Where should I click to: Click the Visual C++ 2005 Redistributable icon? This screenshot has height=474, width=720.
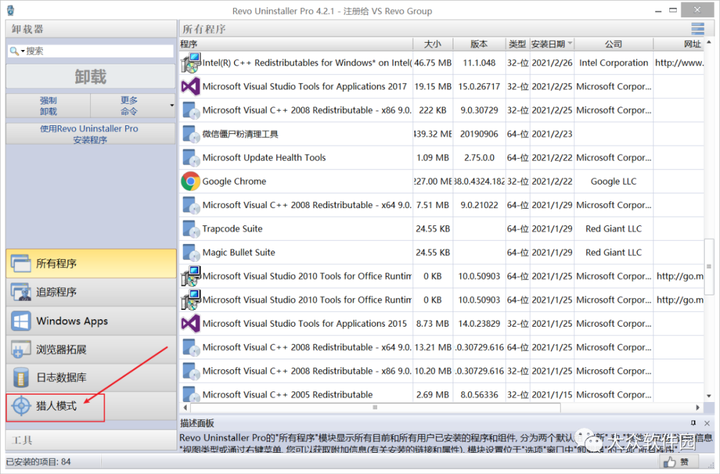(191, 394)
